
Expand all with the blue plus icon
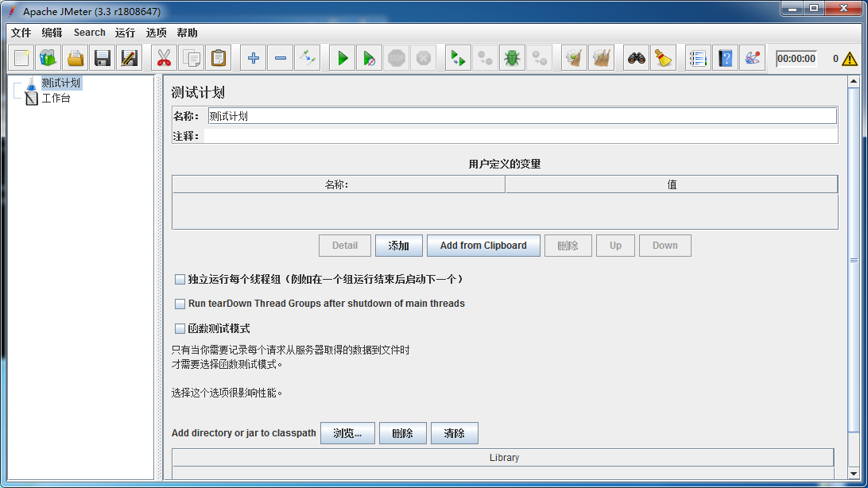(x=254, y=58)
